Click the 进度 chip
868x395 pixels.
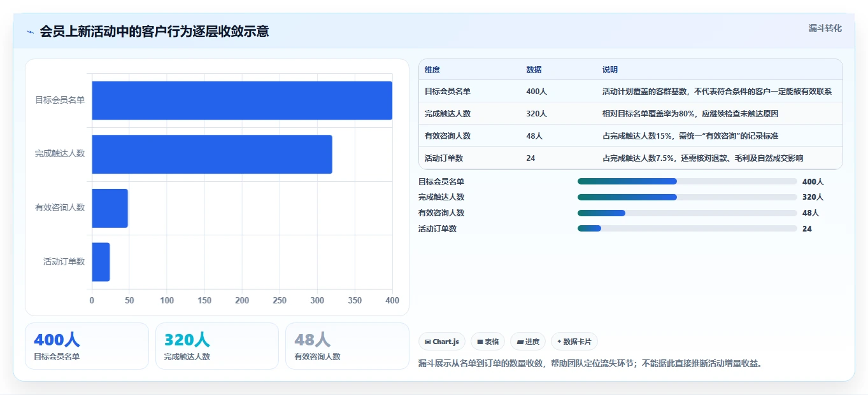528,342
